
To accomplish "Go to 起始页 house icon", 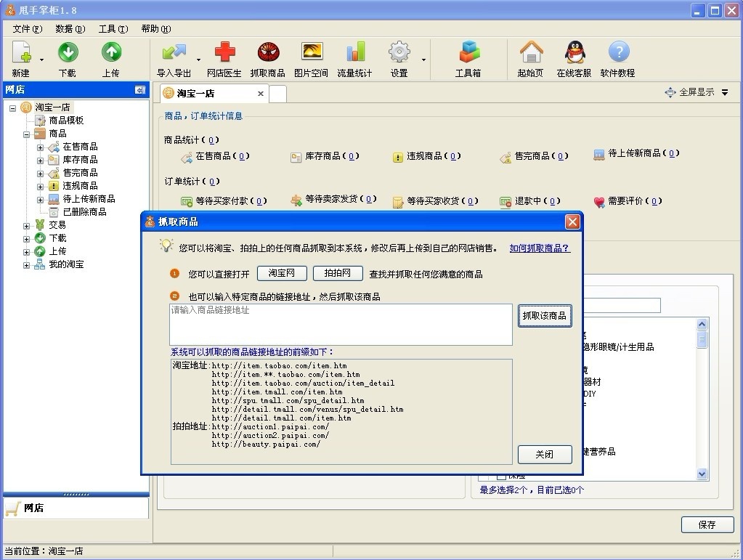I will point(531,52).
